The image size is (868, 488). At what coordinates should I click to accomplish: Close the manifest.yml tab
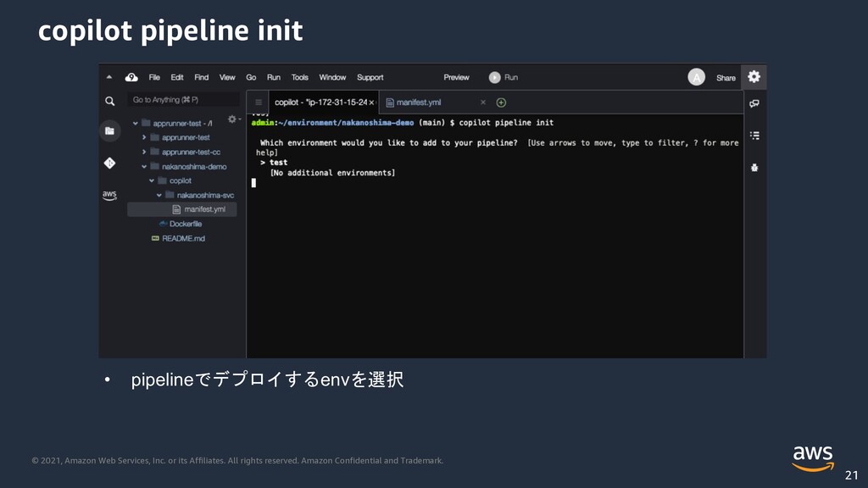pyautogui.click(x=482, y=103)
